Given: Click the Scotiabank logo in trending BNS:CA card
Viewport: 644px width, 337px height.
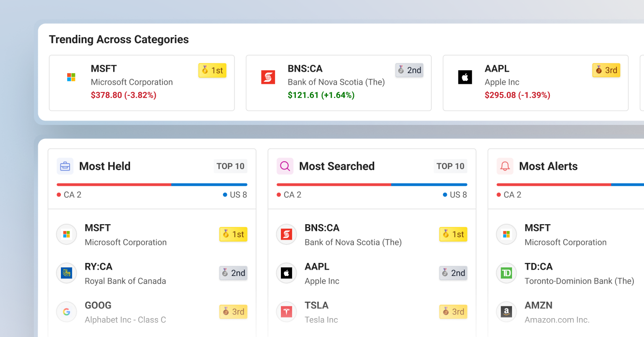Looking at the screenshot, I should click(268, 77).
